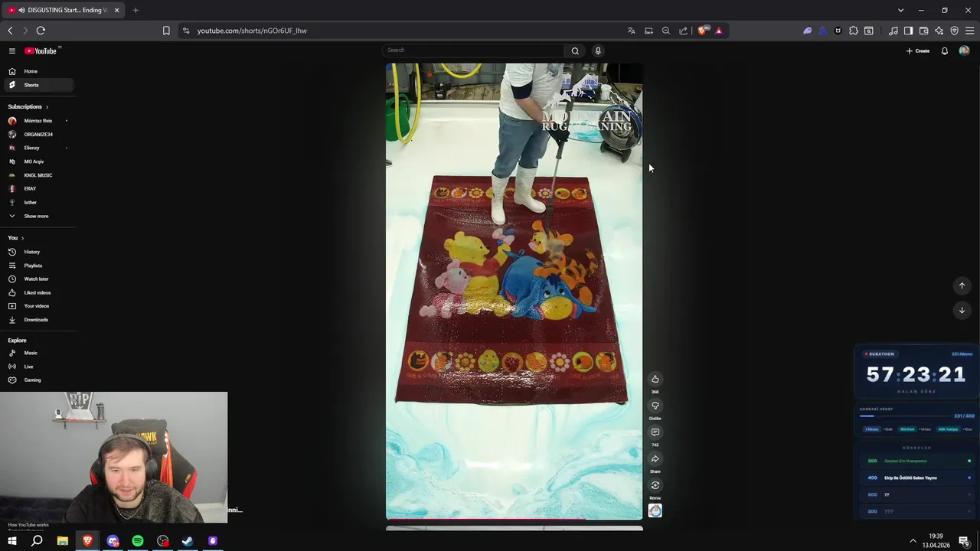
Task: Open Music under Explore
Action: [37, 353]
